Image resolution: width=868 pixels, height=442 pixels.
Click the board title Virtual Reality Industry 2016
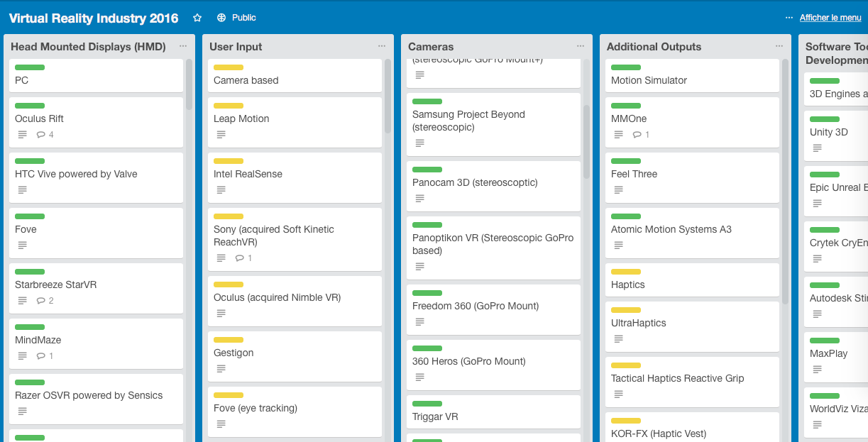(x=94, y=18)
